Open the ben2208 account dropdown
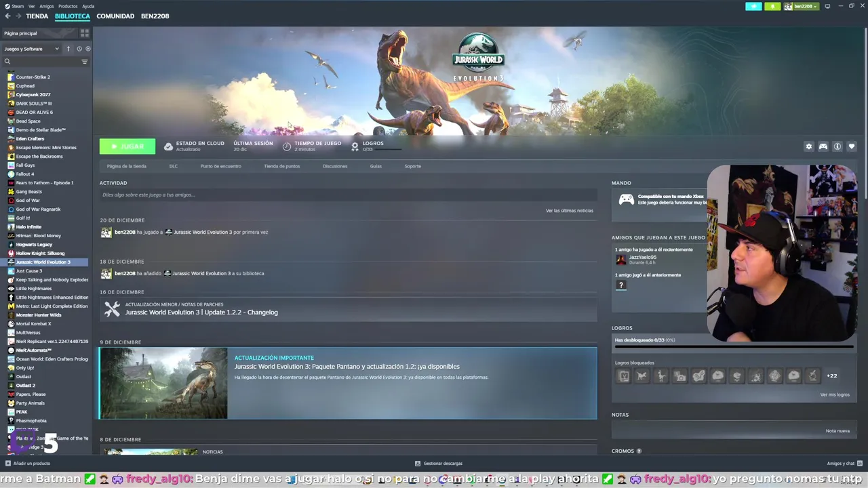 (801, 6)
